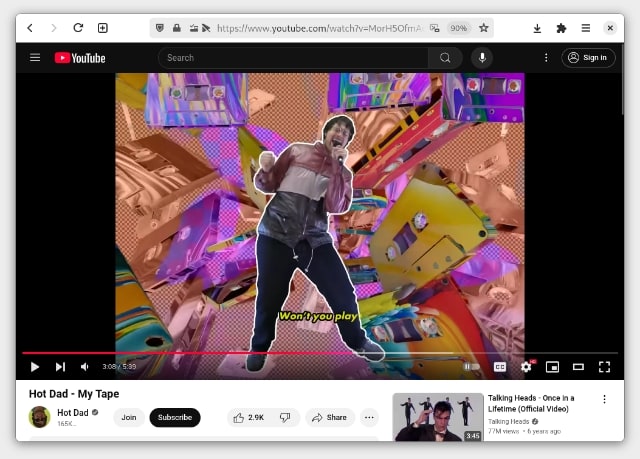Enter full screen mode
This screenshot has width=640, height=459.
point(604,367)
